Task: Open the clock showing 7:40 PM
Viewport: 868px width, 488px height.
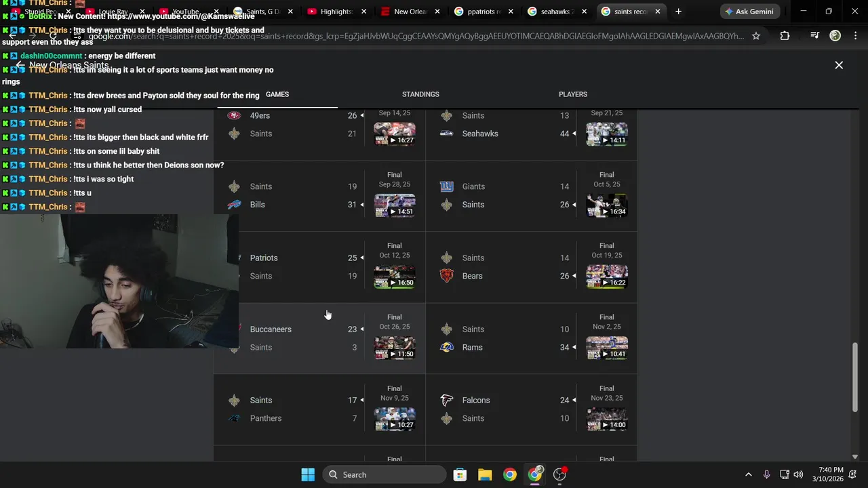Action: coord(830,474)
